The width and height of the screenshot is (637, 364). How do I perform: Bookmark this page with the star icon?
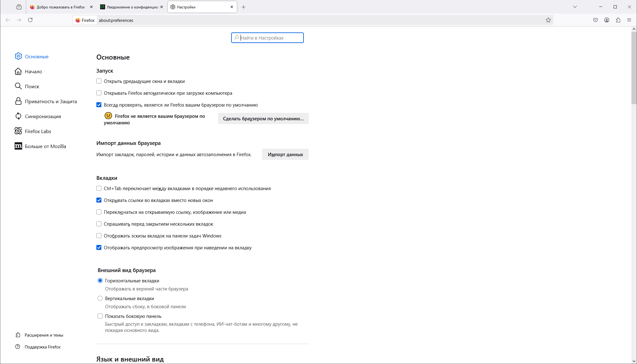point(548,20)
